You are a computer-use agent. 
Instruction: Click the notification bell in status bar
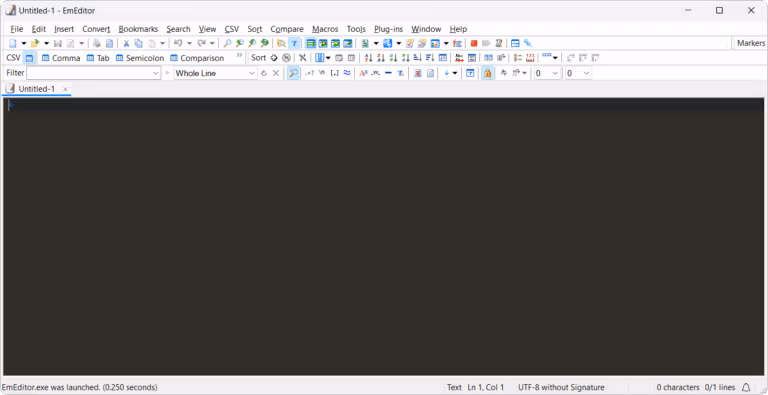pyautogui.click(x=746, y=387)
